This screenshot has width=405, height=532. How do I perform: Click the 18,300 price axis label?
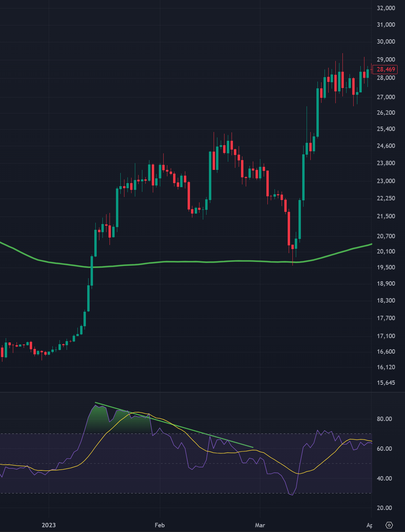(386, 301)
